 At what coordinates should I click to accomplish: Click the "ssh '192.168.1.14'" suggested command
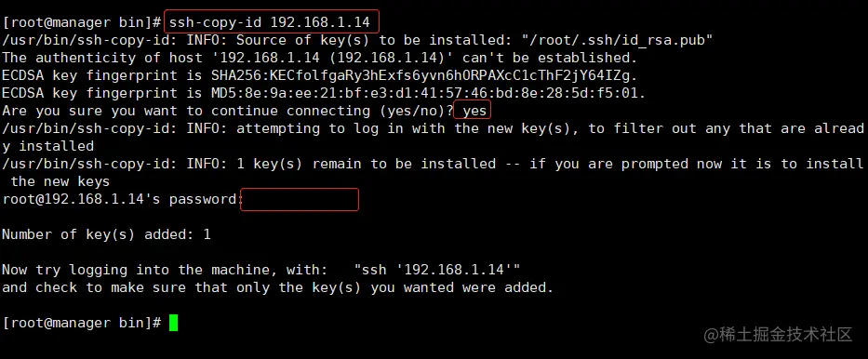pyautogui.click(x=436, y=270)
